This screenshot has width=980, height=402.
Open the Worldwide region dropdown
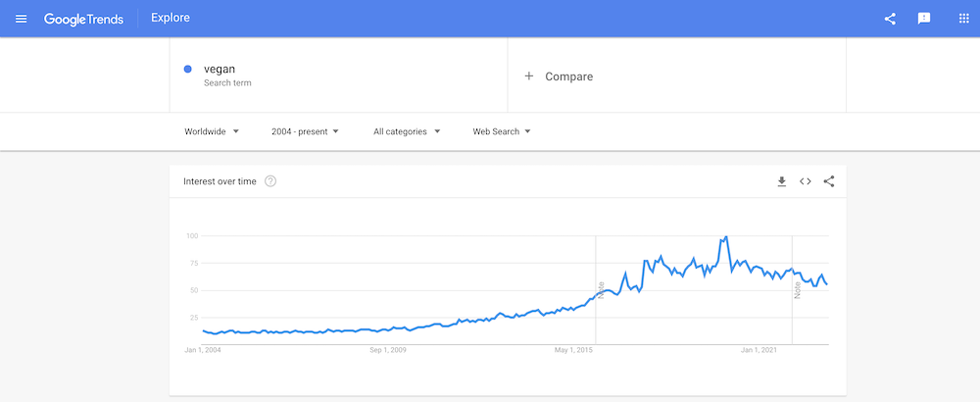pyautogui.click(x=212, y=131)
